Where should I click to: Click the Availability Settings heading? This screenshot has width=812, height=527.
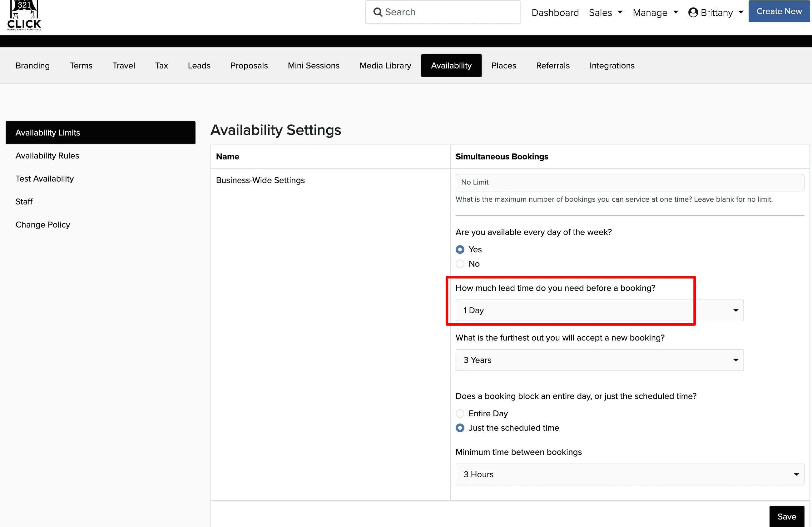pyautogui.click(x=276, y=130)
